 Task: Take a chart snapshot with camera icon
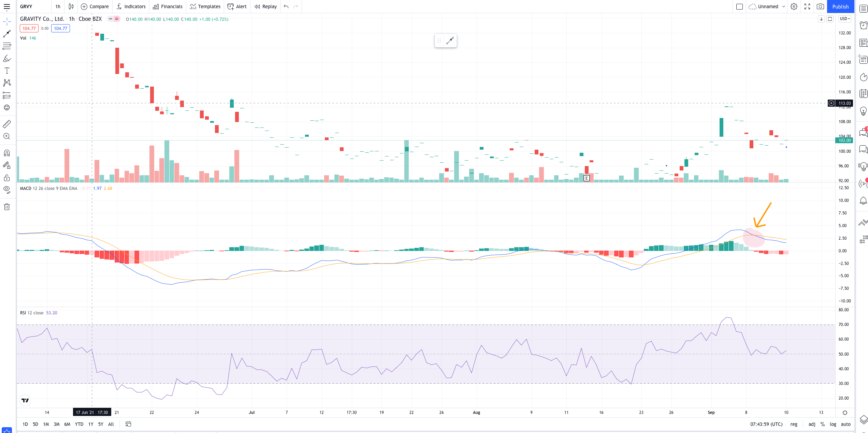coord(821,6)
